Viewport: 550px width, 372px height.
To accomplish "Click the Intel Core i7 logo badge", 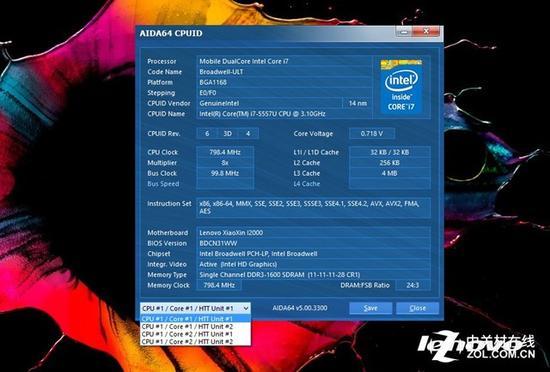I will click(401, 86).
